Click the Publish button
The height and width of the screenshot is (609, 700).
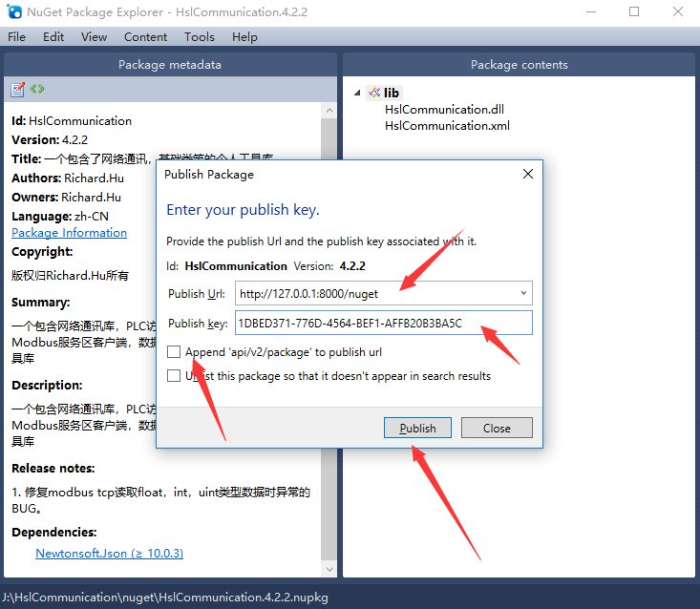pyautogui.click(x=417, y=428)
